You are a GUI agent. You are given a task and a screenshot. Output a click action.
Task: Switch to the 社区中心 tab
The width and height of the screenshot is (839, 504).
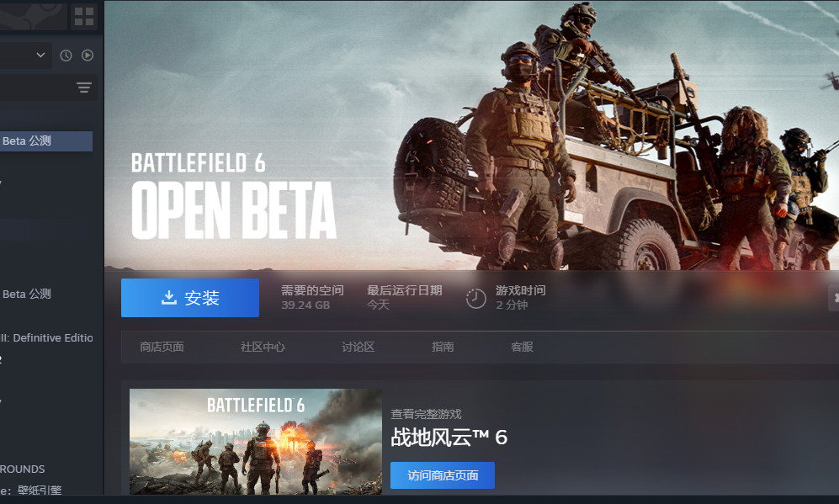point(263,347)
